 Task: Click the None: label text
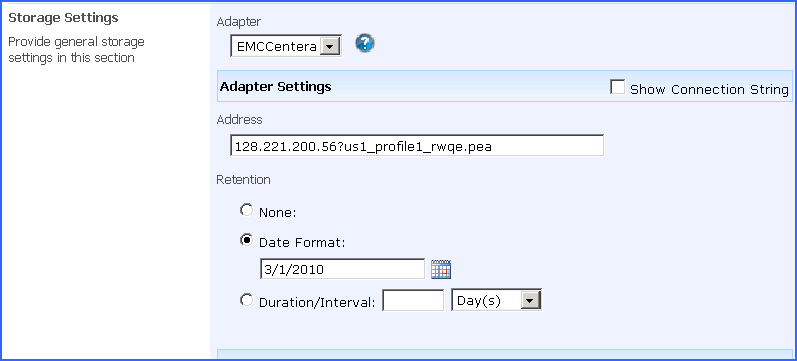click(278, 213)
